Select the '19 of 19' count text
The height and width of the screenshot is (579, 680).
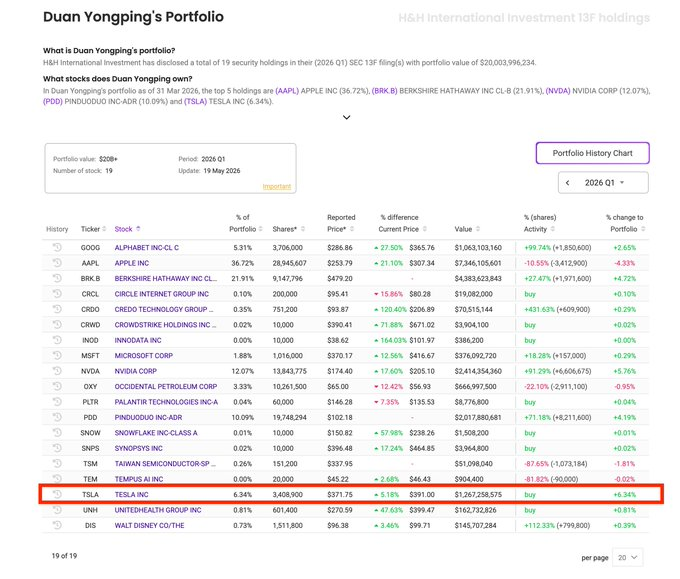(x=64, y=556)
